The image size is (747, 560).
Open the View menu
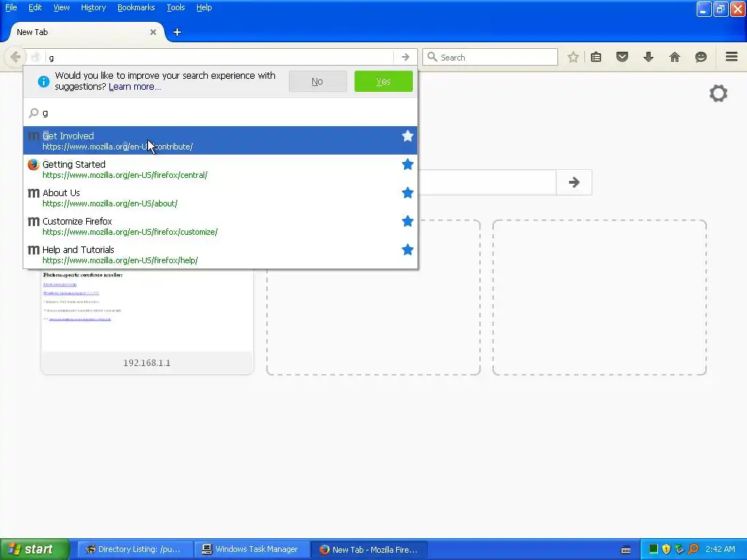click(x=61, y=7)
